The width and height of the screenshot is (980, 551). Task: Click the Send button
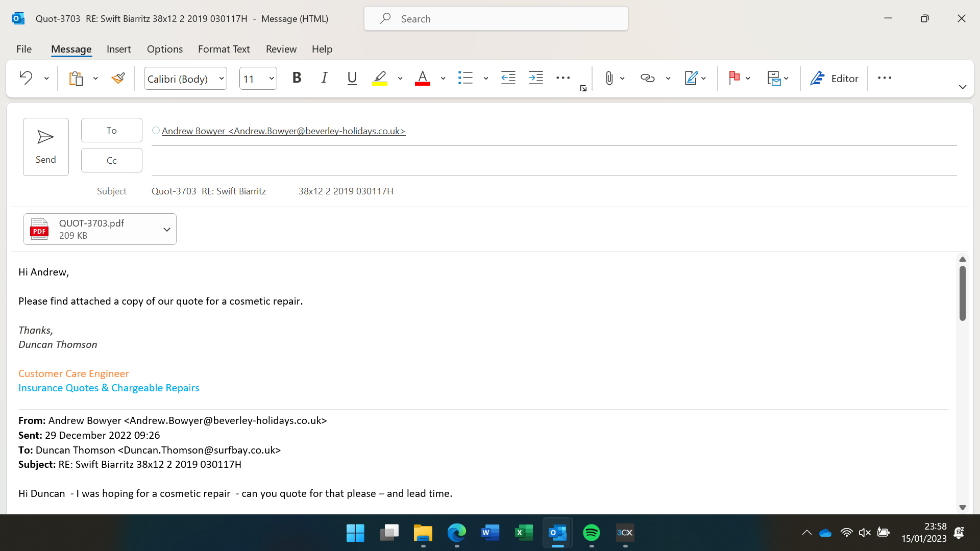(x=46, y=147)
